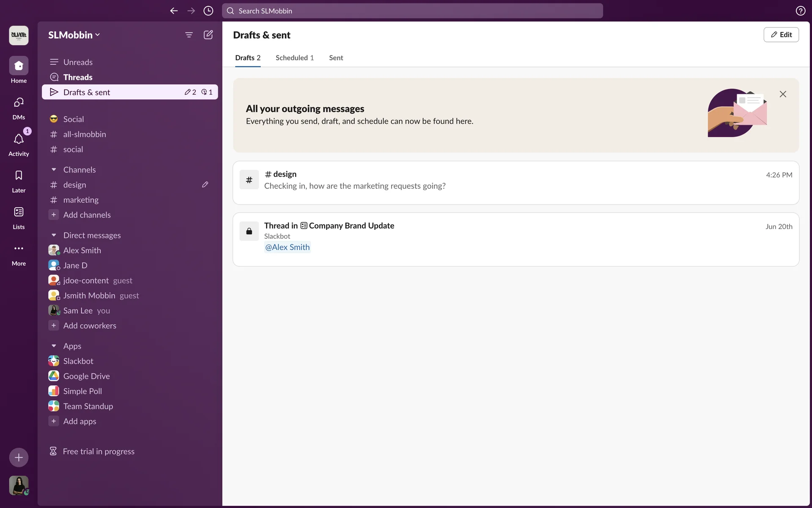Switch to the Sent tab
812x508 pixels.
coord(336,58)
